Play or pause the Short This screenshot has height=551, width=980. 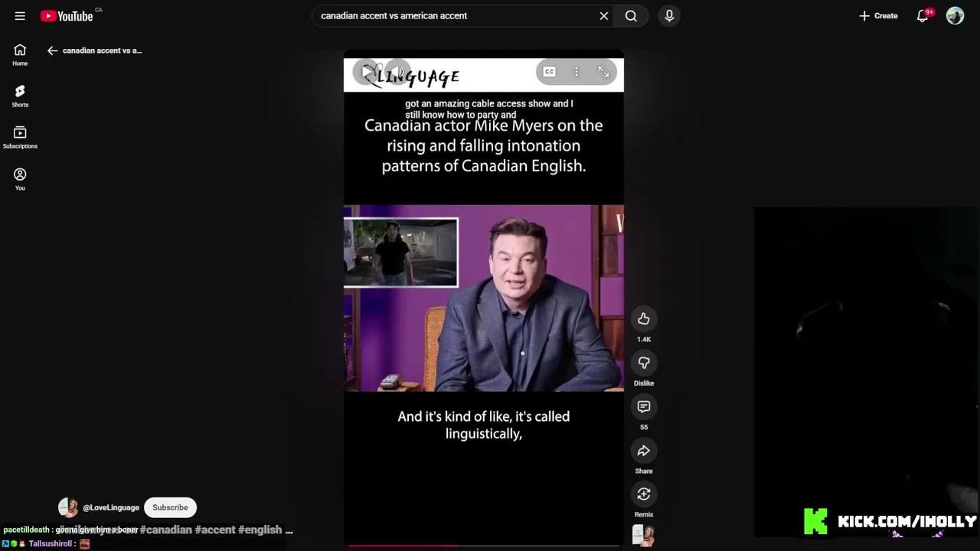click(x=367, y=72)
